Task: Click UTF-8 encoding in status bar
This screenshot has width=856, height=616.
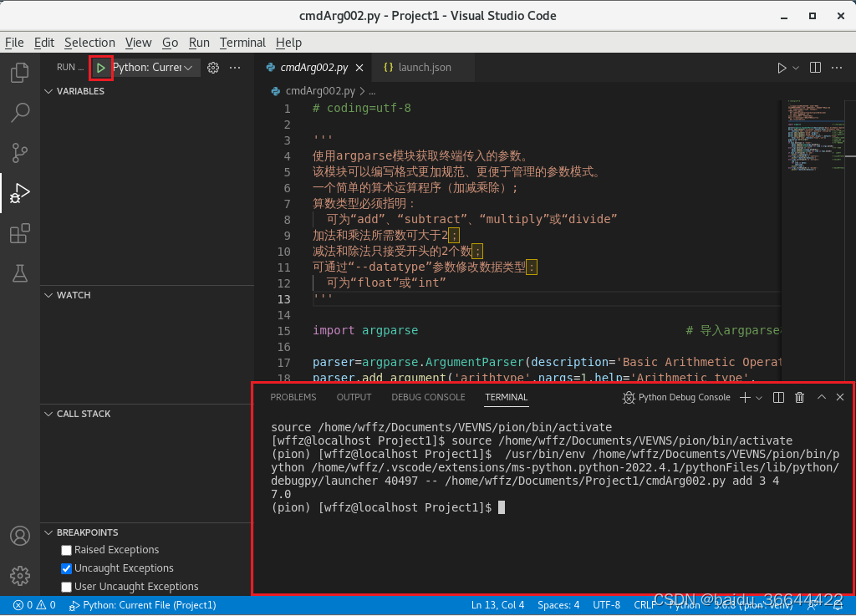Action: pos(607,605)
